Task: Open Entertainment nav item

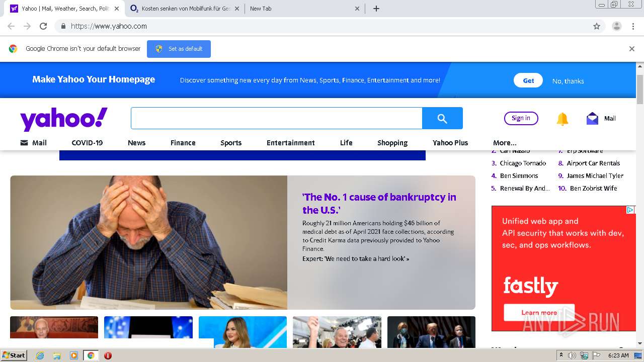Action: coord(290,143)
